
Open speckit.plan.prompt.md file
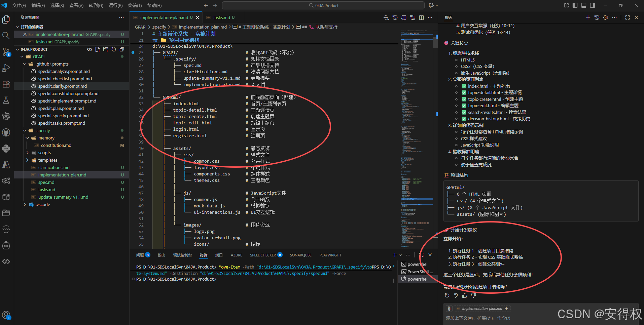tap(61, 108)
